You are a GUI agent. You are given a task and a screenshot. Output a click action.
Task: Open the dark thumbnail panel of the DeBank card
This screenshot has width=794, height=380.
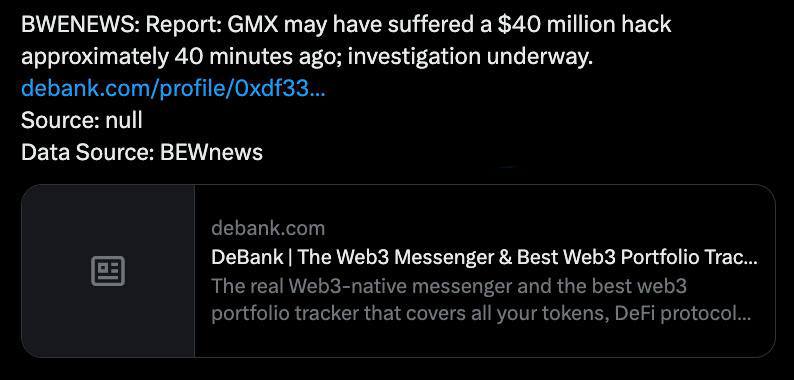tap(108, 271)
